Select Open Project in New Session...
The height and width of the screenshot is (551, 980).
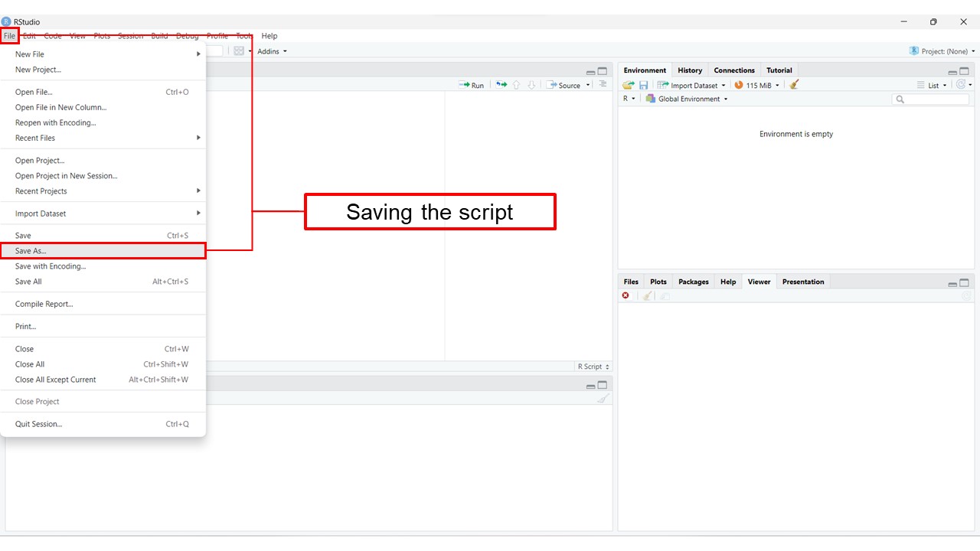103,176
